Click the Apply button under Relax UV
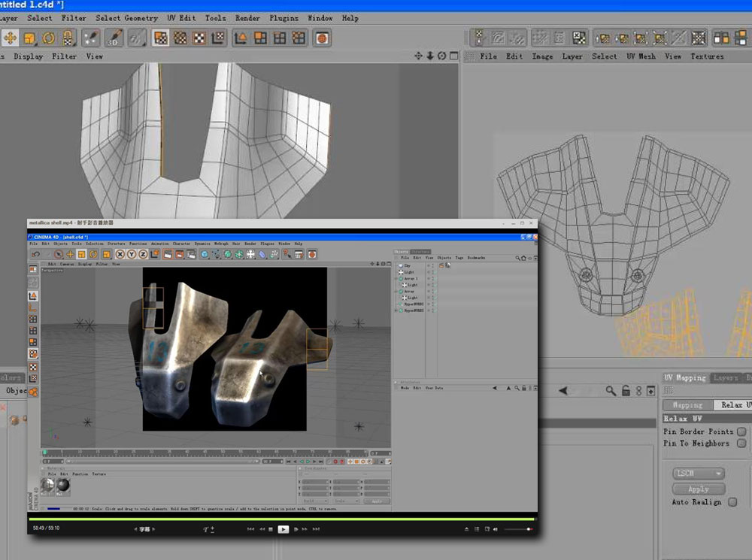The image size is (752, 560). pos(699,488)
